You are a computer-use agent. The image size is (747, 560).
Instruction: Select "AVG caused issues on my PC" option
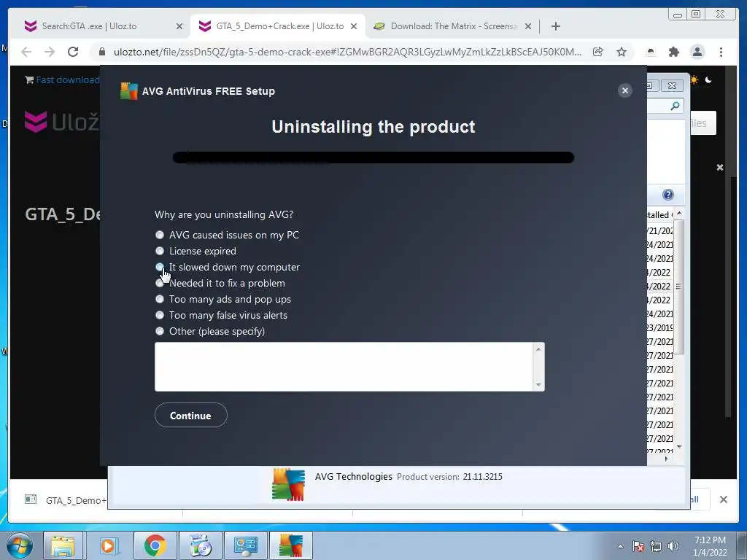[160, 235]
